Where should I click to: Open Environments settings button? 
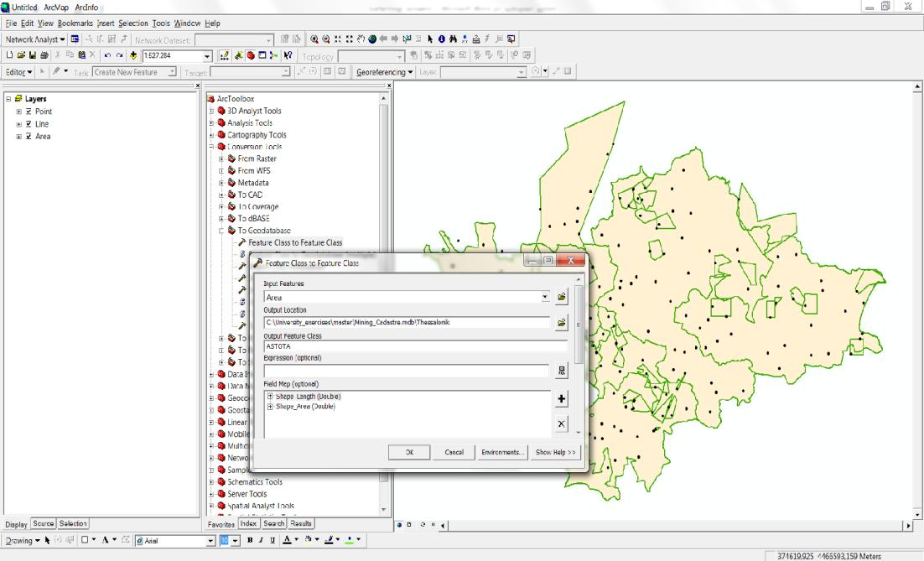[502, 452]
